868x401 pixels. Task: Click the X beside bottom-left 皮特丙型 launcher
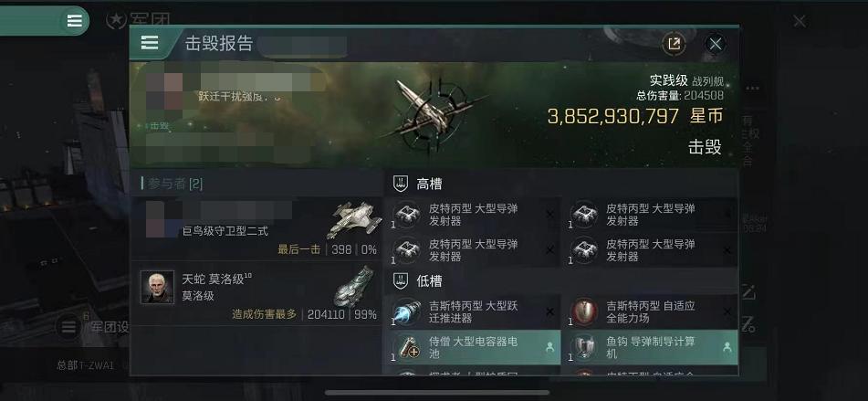point(549,250)
